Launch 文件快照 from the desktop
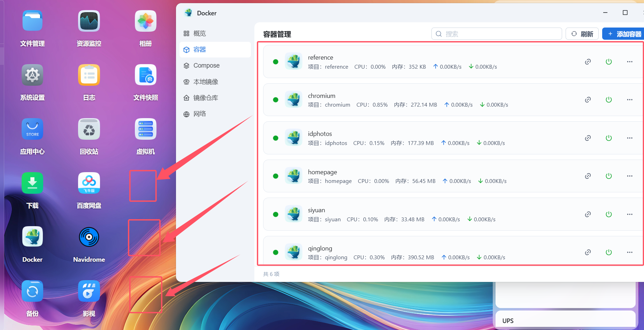644x330 pixels. [146, 75]
